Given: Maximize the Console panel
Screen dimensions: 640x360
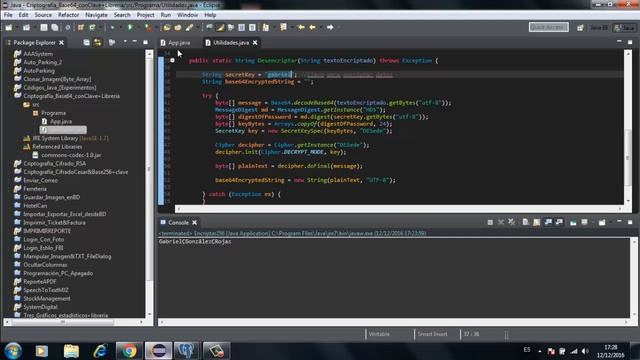Looking at the screenshot, I should tap(630, 222).
